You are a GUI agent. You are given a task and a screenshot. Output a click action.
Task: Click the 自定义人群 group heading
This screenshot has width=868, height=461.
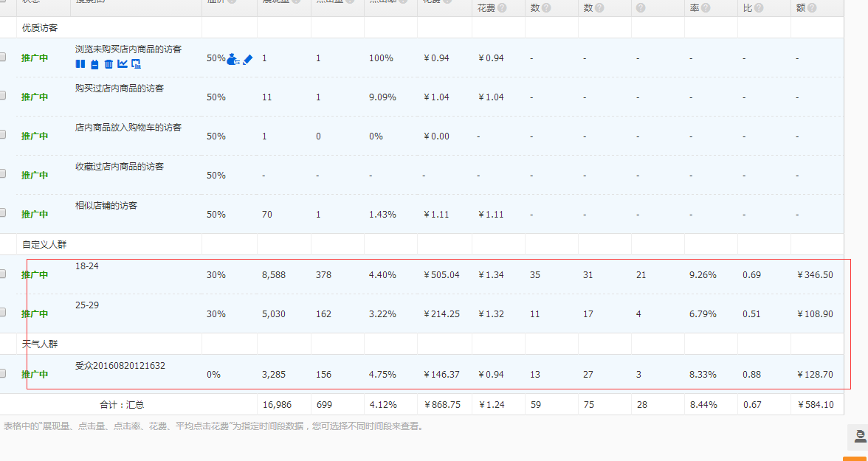(45, 244)
